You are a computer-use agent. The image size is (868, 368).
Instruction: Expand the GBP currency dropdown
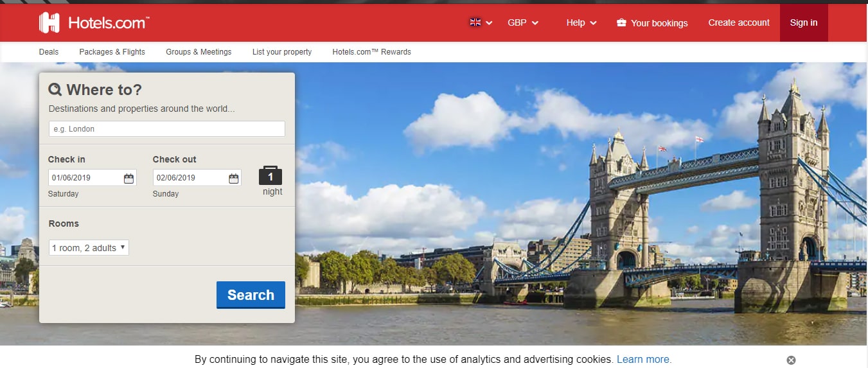[x=523, y=22]
